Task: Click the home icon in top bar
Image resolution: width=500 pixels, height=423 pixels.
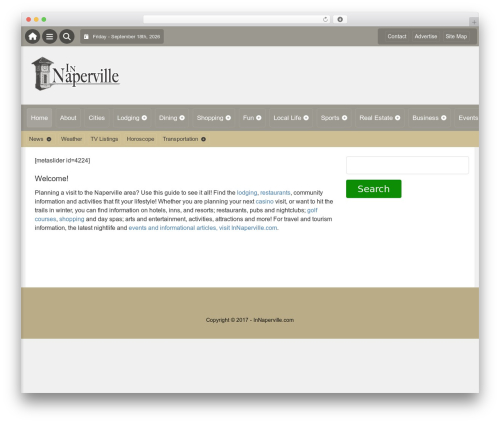Action: 33,36
